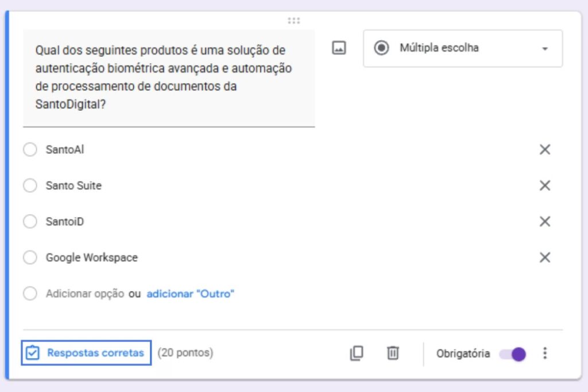Remove the SantoiD option
The width and height of the screenshot is (588, 392).
coord(544,222)
